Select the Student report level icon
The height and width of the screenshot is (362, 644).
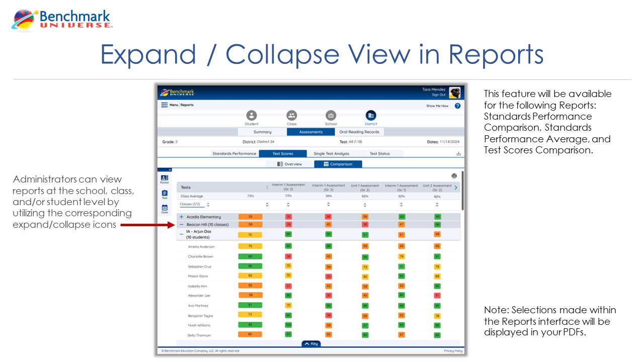click(252, 116)
